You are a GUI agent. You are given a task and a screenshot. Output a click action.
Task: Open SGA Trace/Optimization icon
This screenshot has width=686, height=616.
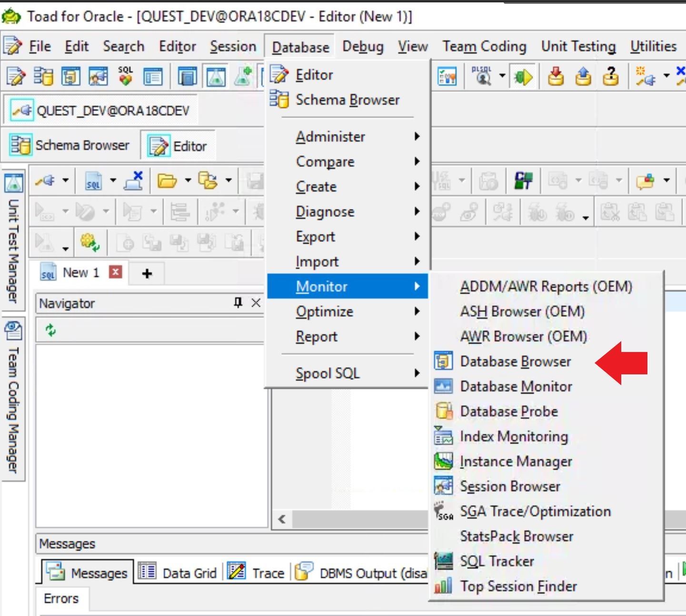click(x=443, y=511)
